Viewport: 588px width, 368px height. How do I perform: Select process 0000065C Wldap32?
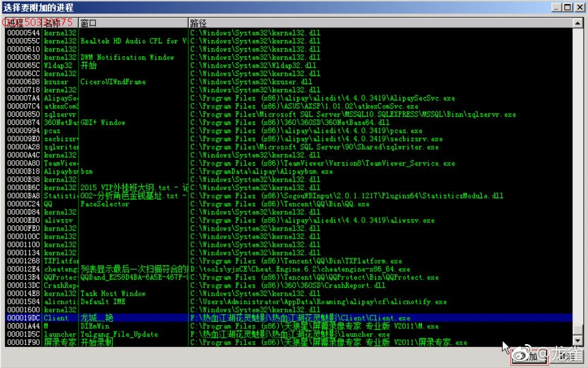[289, 65]
